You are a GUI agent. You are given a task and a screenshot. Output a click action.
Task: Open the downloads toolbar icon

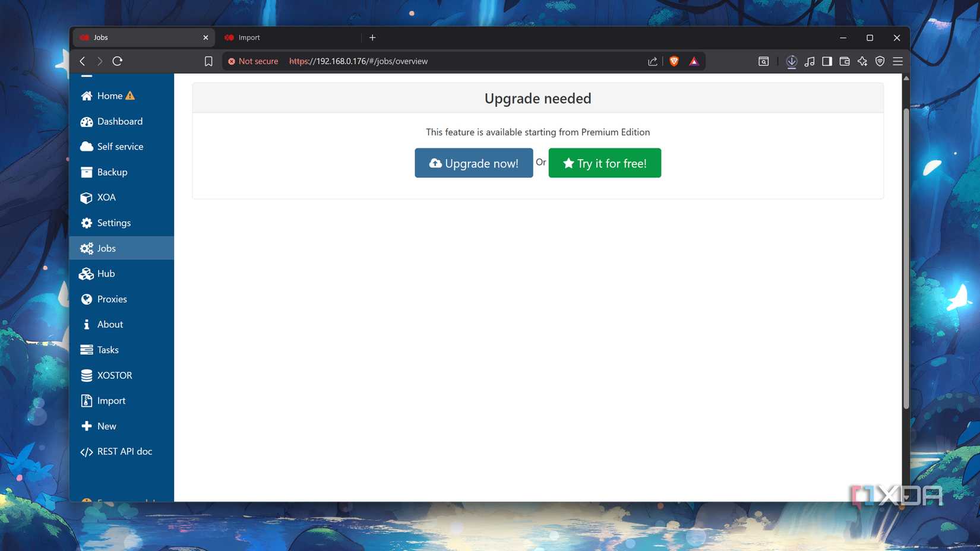(x=792, y=61)
